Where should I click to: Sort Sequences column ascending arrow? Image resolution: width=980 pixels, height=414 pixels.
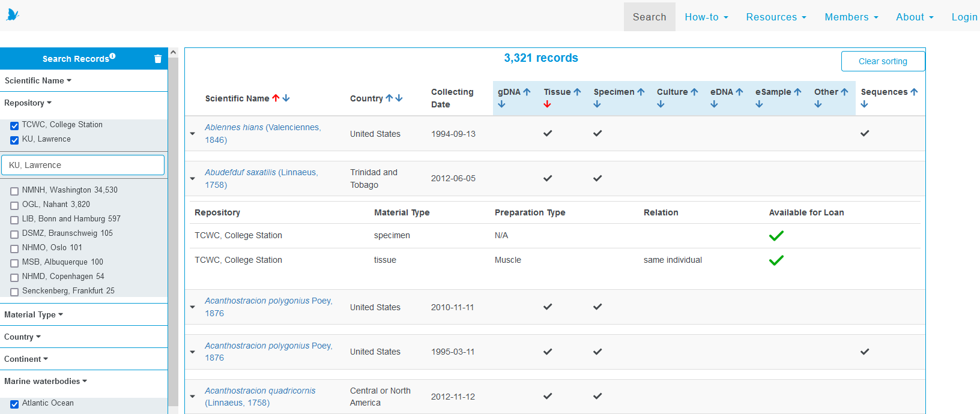914,92
